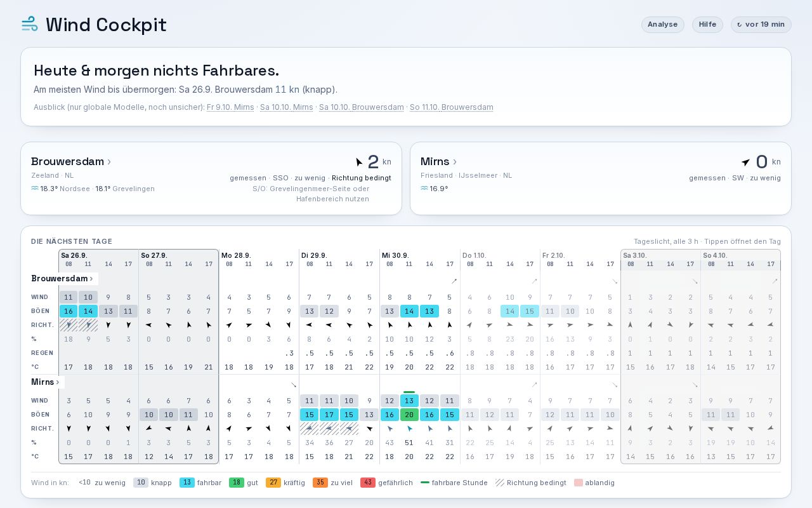Screen dimensions: 812x508
Task: Click the hatched 'Richtung bedingt' legend swatch
Action: point(500,483)
